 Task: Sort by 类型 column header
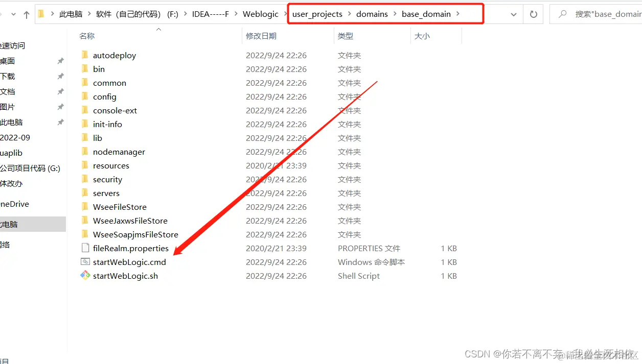coord(346,36)
